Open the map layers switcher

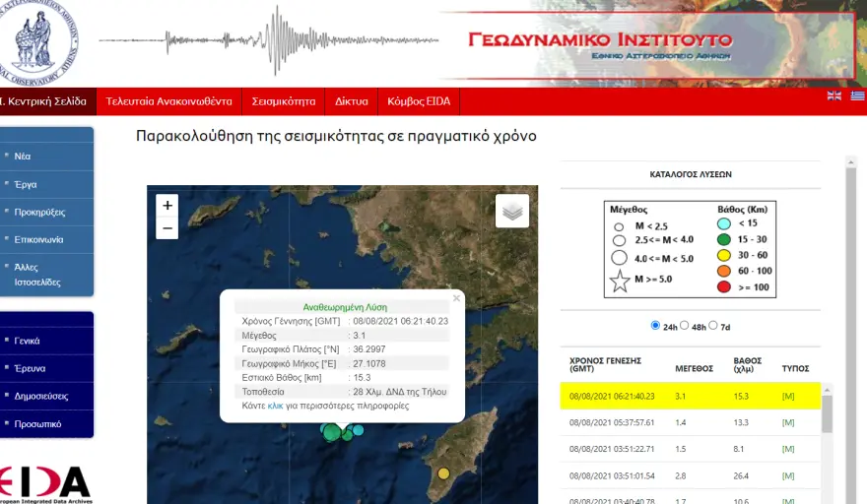coord(512,211)
